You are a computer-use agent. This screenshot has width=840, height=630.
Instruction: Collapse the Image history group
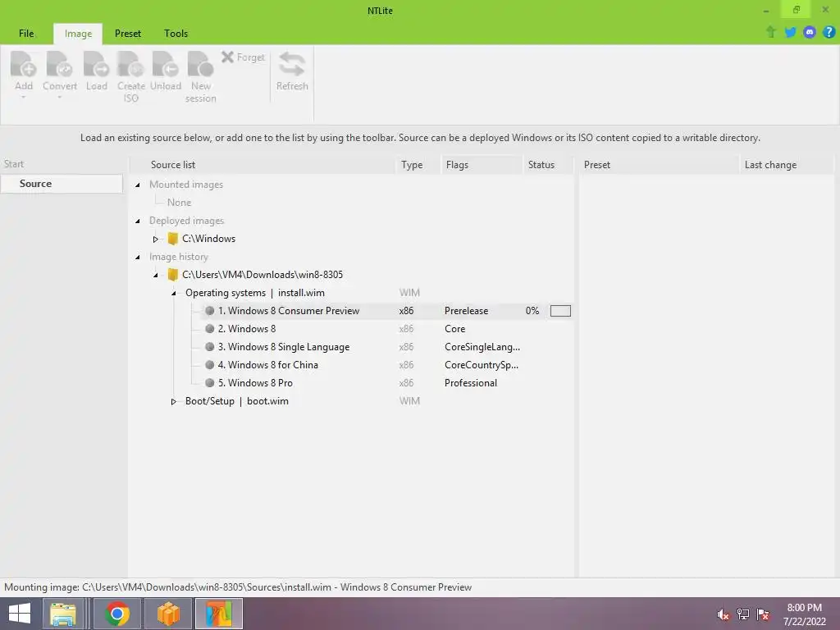[x=138, y=257]
